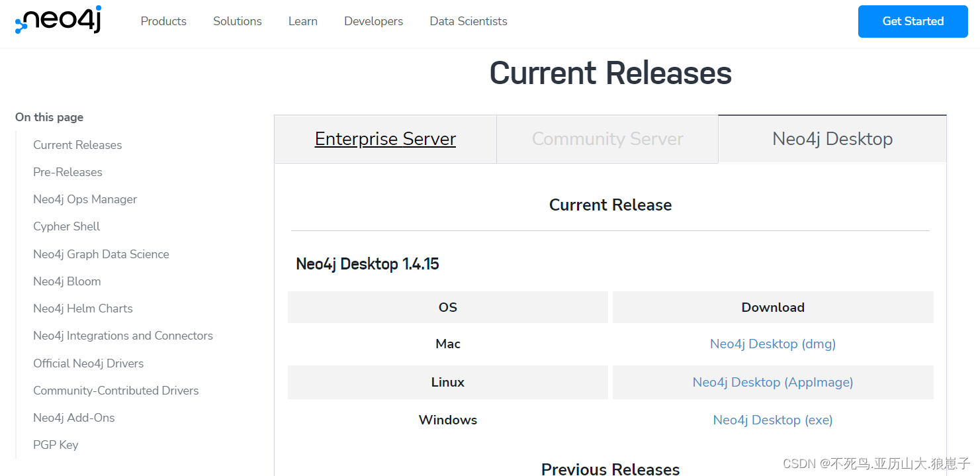Open the Data Scientists menu
Image resolution: width=980 pixels, height=476 pixels.
pyautogui.click(x=468, y=21)
